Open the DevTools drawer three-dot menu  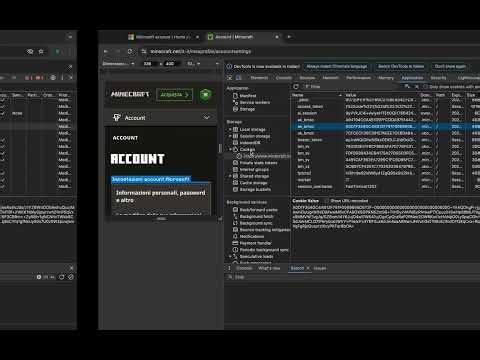click(229, 268)
